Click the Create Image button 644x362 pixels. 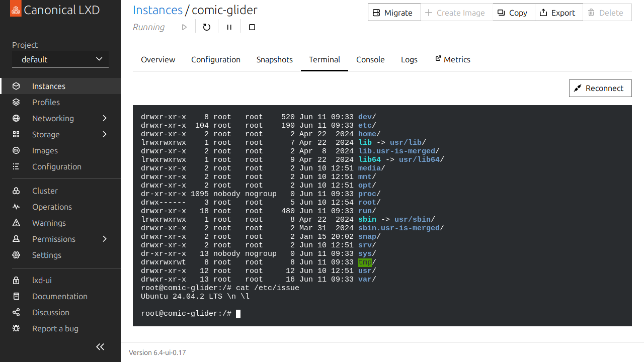(x=456, y=13)
